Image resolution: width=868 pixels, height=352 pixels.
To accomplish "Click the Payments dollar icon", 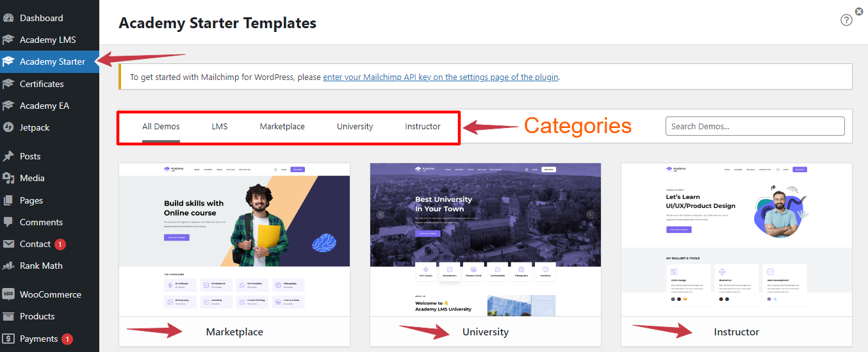I will tap(8, 339).
